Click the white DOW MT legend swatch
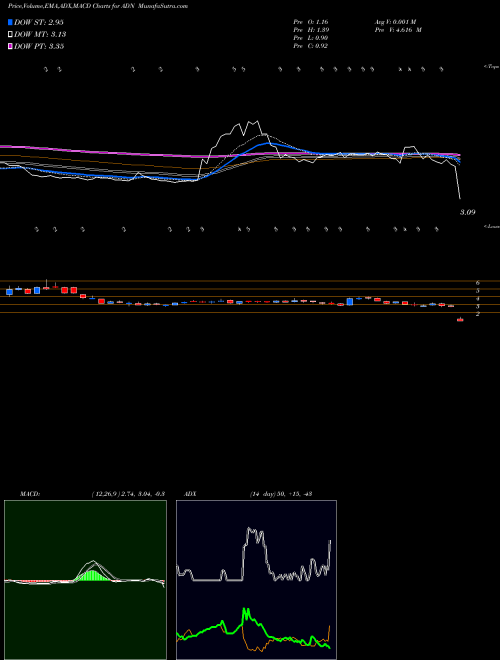Image resolution: width=500 pixels, height=660 pixels. 10,34
